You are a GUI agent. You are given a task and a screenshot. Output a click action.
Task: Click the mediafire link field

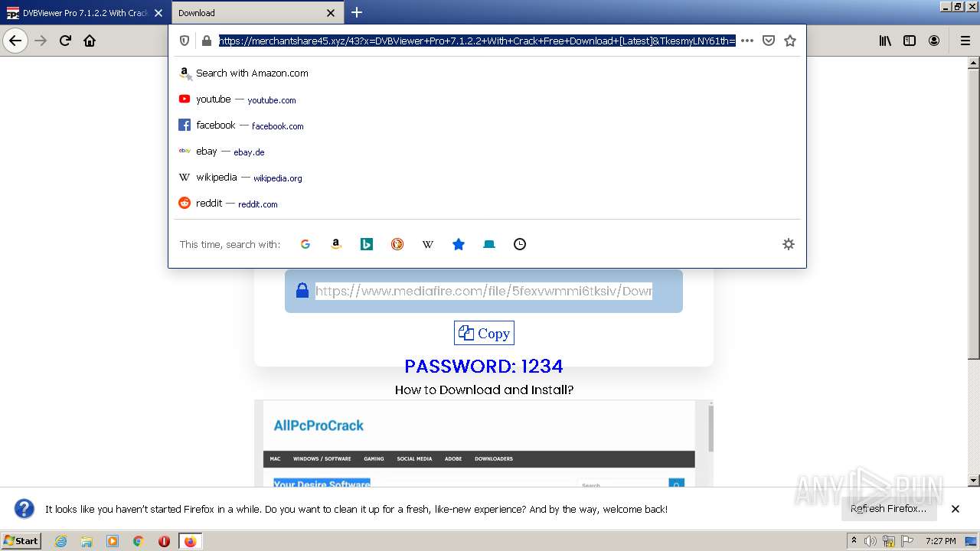[x=484, y=291]
